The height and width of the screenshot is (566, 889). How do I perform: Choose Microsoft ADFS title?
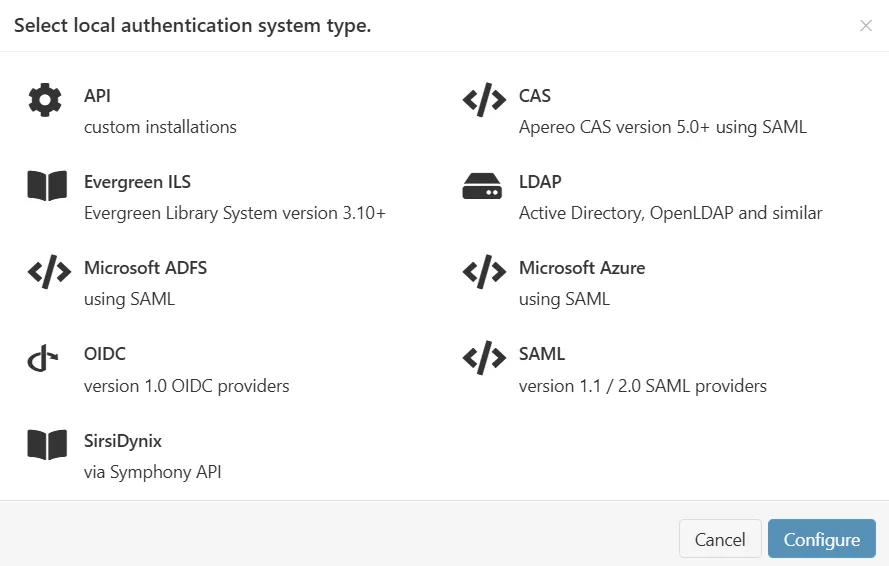coord(146,268)
